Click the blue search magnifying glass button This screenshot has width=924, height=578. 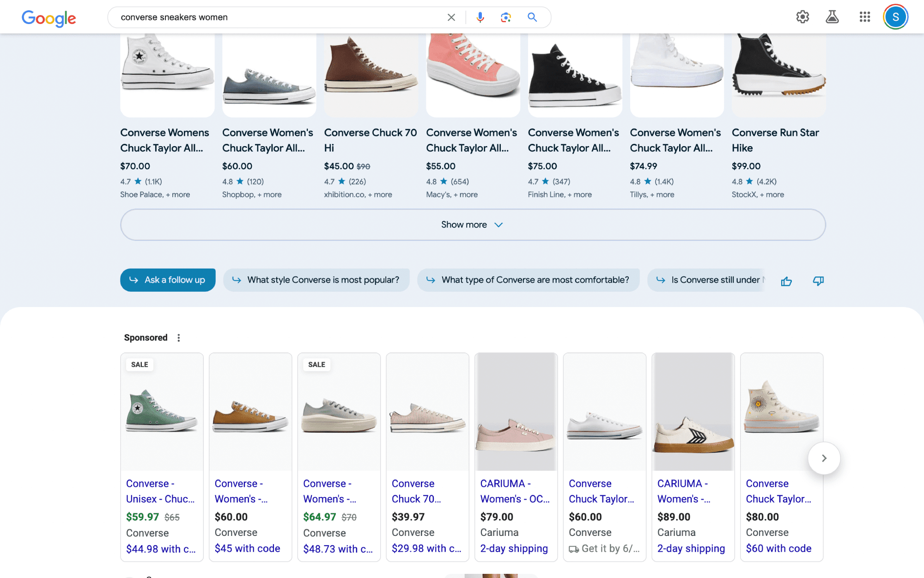pos(532,17)
